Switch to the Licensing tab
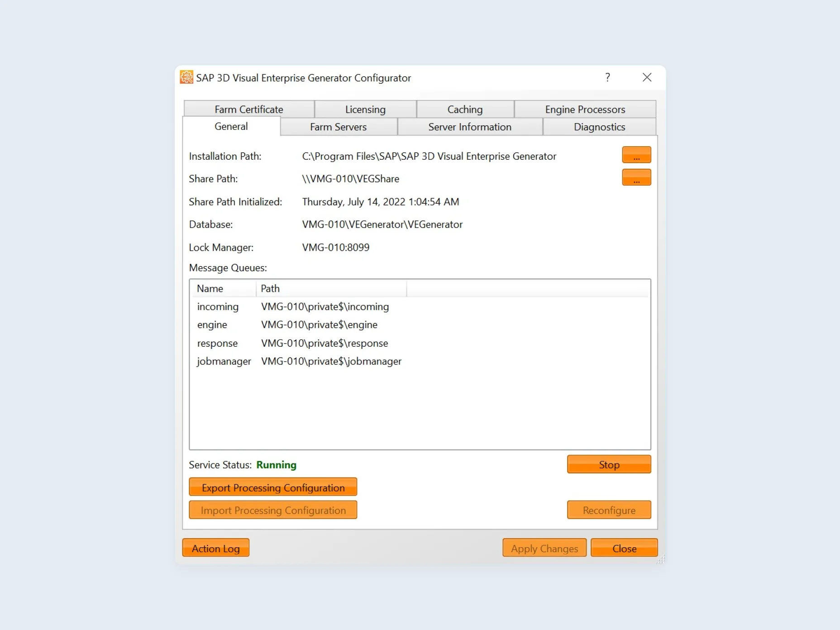 click(365, 109)
